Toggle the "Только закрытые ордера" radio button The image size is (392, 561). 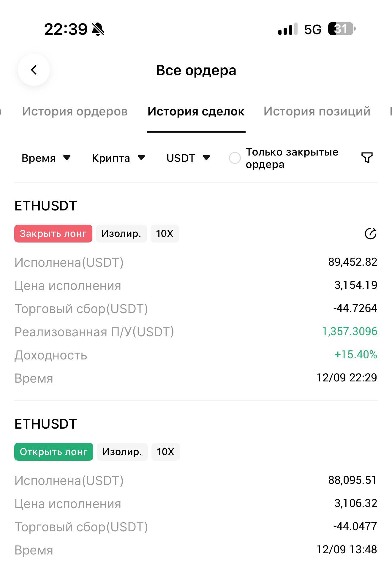pos(235,158)
